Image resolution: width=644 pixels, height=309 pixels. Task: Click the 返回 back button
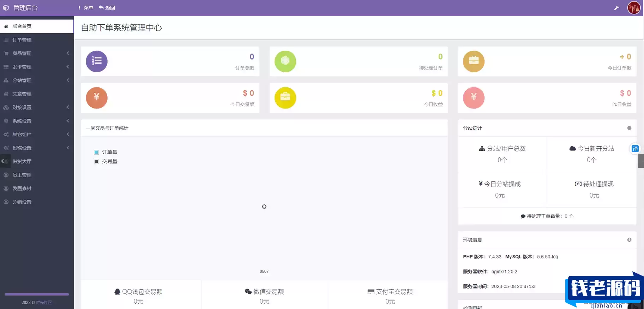[x=107, y=8]
